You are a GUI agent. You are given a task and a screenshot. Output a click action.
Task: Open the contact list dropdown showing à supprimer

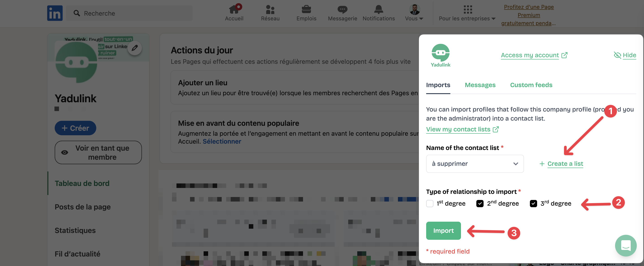475,164
